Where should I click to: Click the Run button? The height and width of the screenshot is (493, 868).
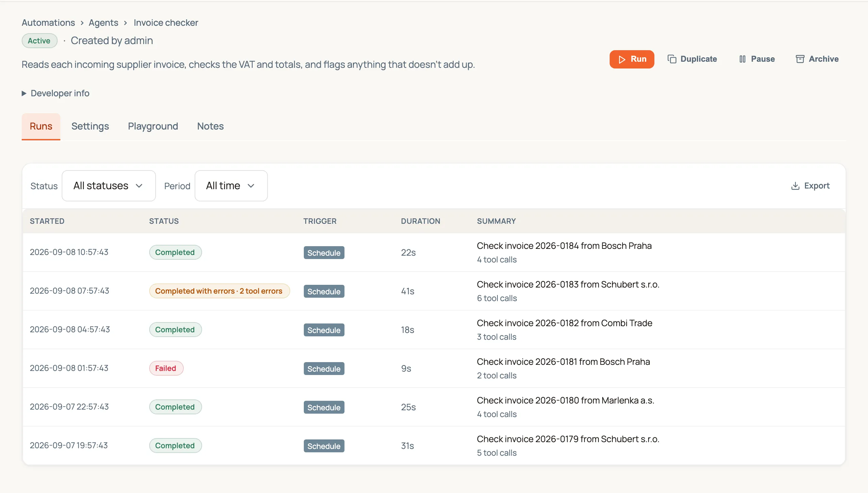632,59
